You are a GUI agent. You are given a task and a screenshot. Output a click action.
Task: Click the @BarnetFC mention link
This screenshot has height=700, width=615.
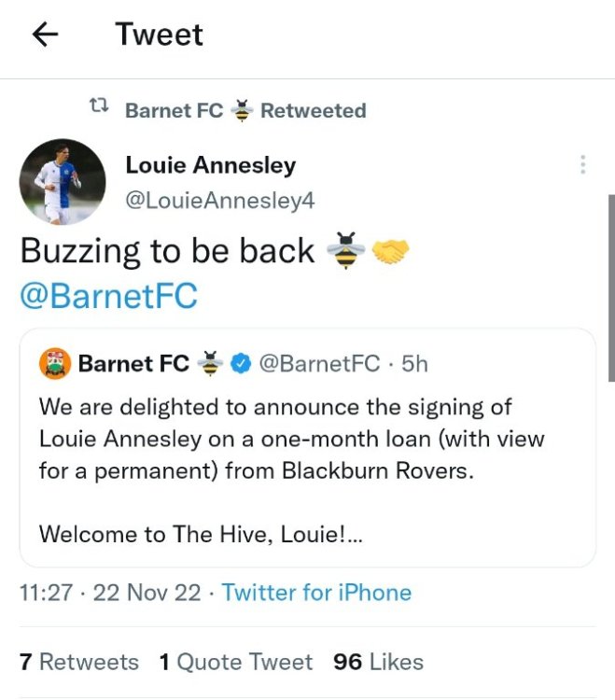pyautogui.click(x=108, y=296)
